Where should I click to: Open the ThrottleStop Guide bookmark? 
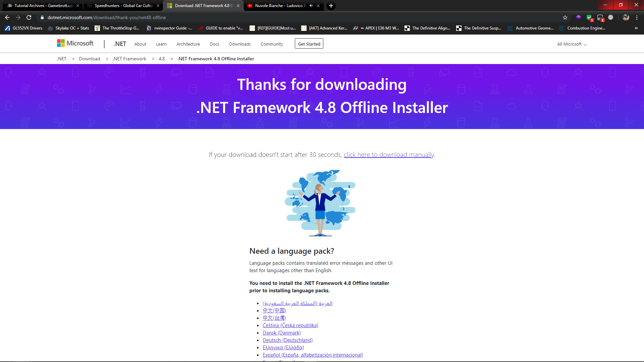(117, 28)
